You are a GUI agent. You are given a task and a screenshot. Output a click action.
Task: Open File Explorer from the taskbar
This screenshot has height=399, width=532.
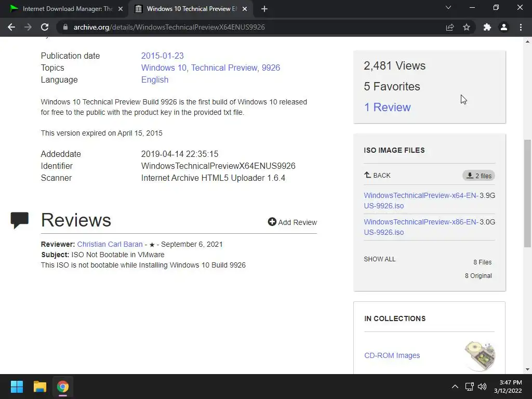click(39, 387)
